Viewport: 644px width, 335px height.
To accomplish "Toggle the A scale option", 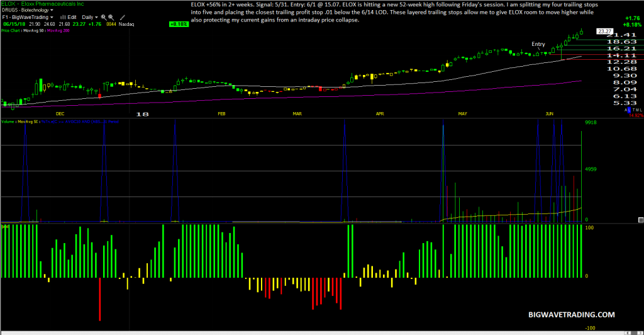I will [x=626, y=110].
